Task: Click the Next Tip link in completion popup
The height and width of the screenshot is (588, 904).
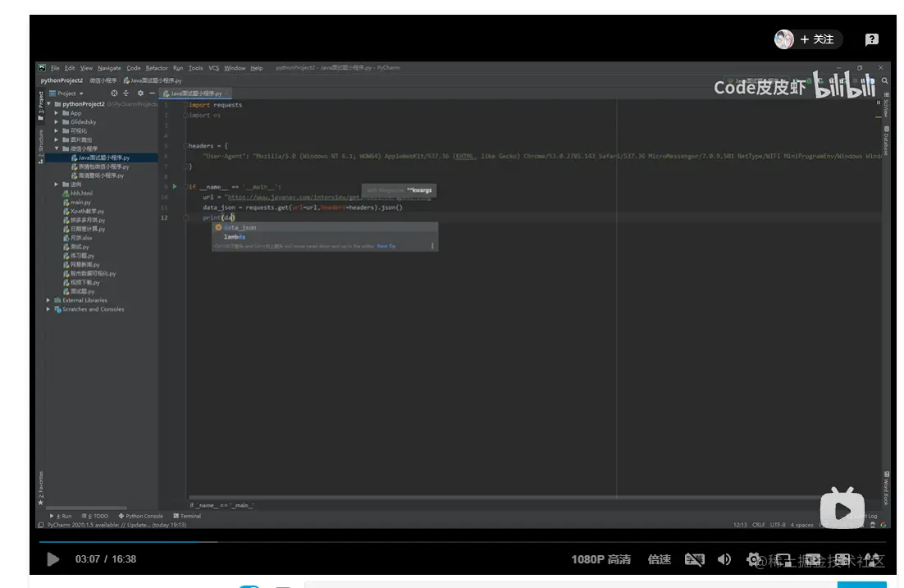Action: [x=386, y=246]
